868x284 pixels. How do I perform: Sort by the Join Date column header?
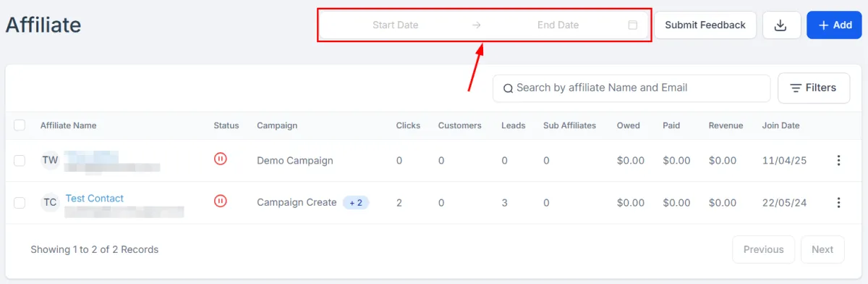(780, 125)
